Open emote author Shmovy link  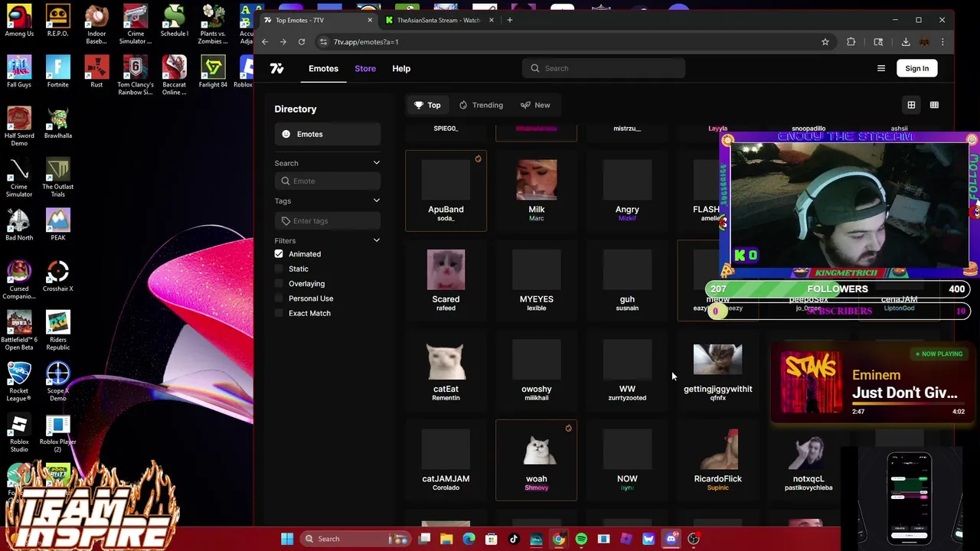pos(536,488)
